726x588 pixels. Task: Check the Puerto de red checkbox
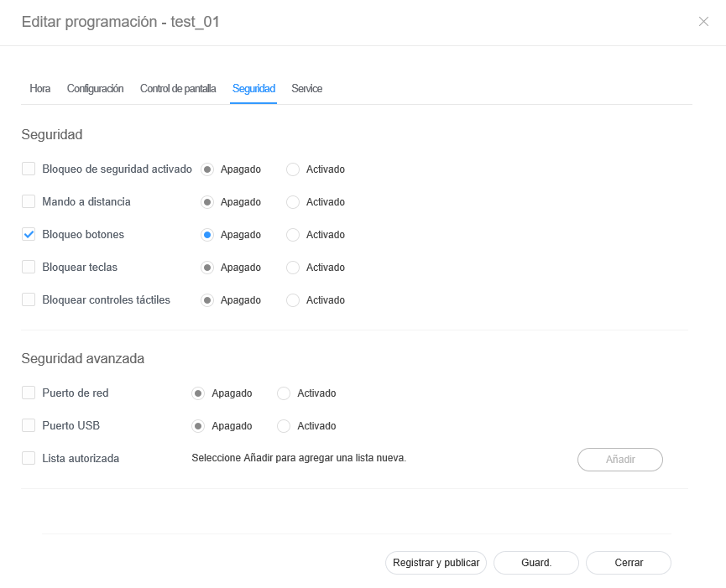point(29,393)
